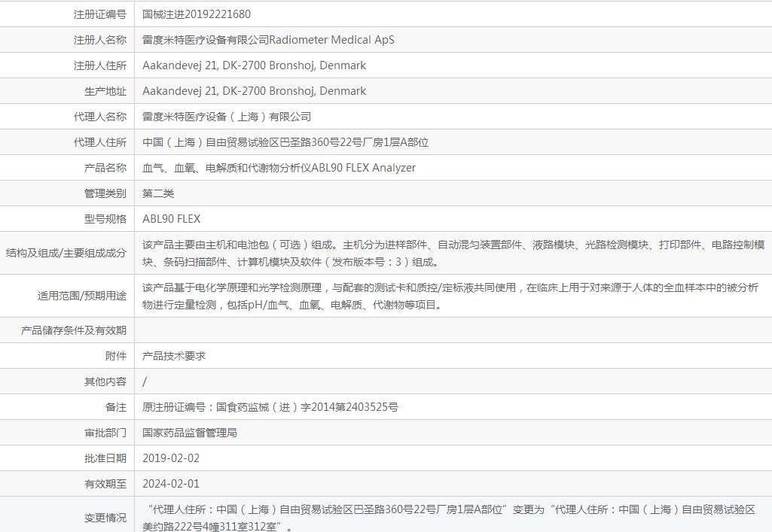The image size is (772, 532).
Task: Open the 产品技术要求 attachment
Action: [174, 356]
